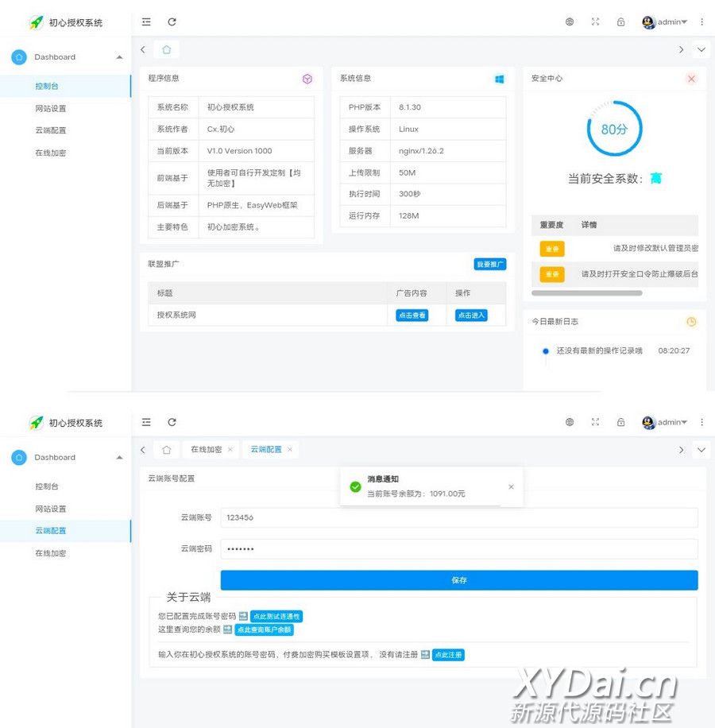Close the 在线加密 tab
The width and height of the screenshot is (715, 728).
point(230,450)
